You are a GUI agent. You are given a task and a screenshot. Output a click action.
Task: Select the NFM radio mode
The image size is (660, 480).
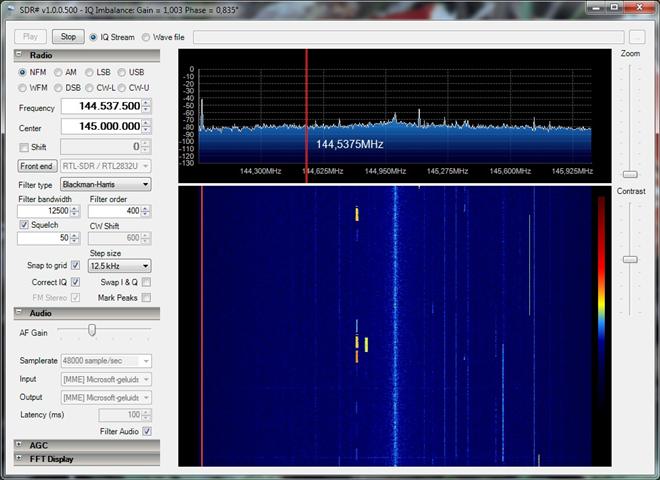click(x=24, y=72)
